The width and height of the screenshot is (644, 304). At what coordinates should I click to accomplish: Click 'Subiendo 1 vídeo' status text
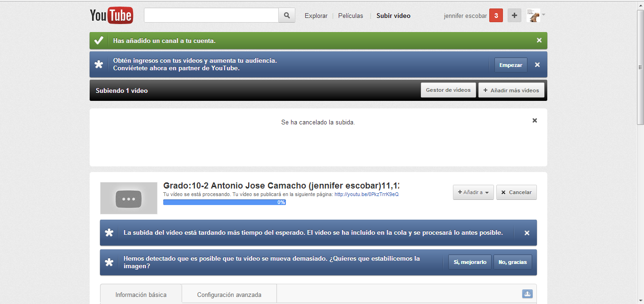click(122, 90)
